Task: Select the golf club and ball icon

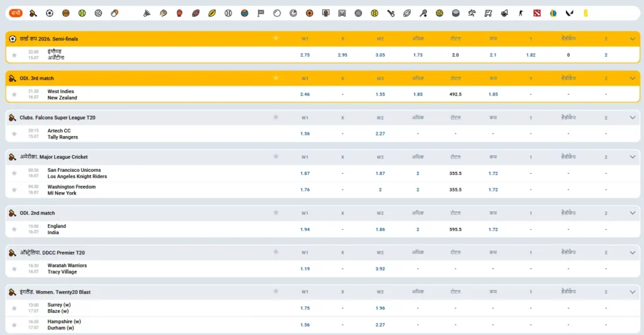Action: 391,13
